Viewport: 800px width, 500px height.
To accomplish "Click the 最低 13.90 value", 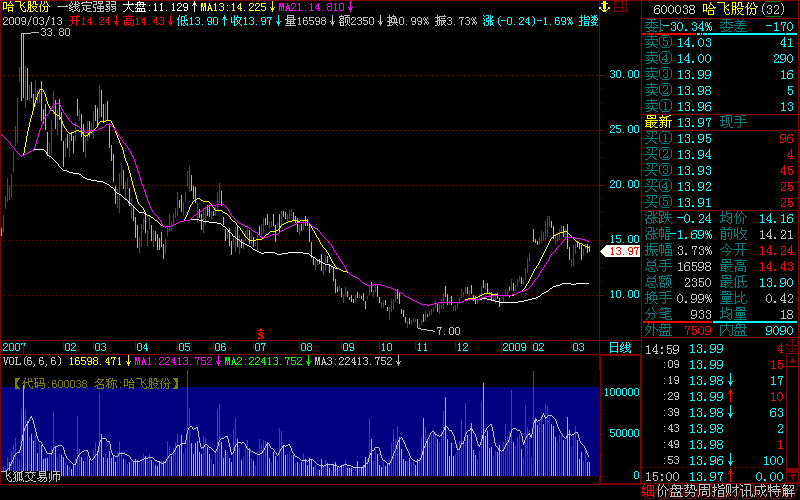I will click(777, 282).
